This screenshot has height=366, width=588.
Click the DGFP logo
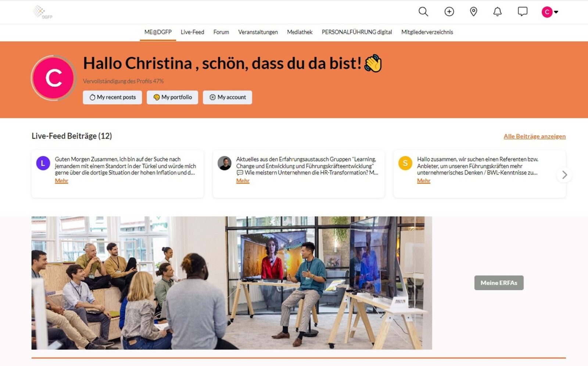[43, 12]
